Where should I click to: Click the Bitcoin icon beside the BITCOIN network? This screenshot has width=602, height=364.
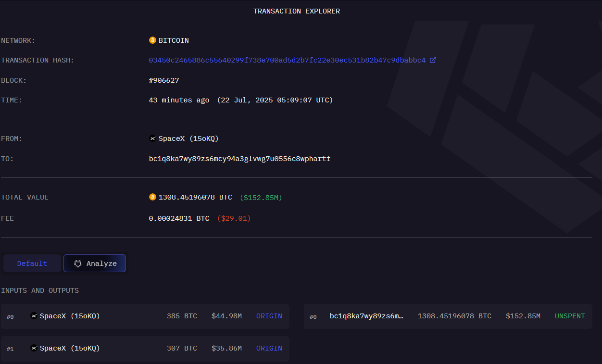(152, 40)
